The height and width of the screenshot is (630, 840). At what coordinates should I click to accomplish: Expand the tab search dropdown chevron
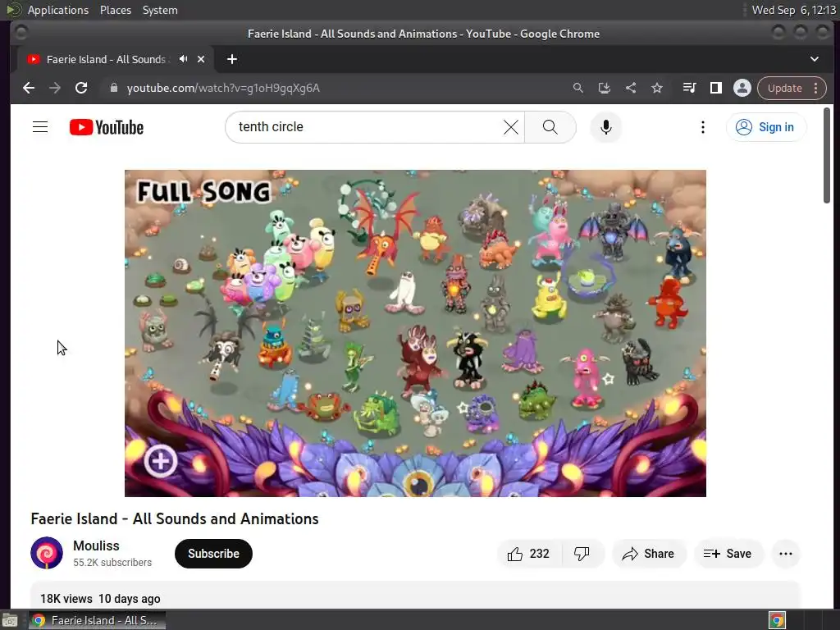point(815,59)
